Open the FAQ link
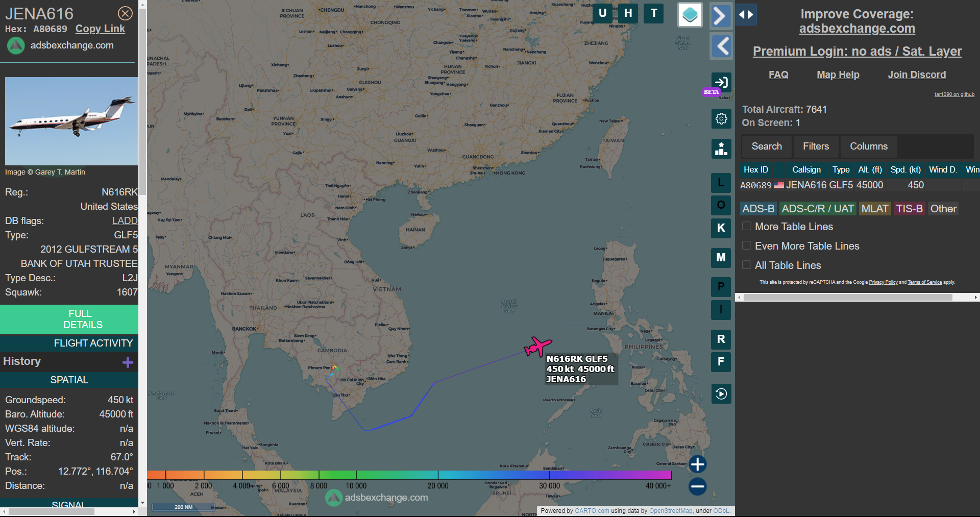 pyautogui.click(x=778, y=75)
